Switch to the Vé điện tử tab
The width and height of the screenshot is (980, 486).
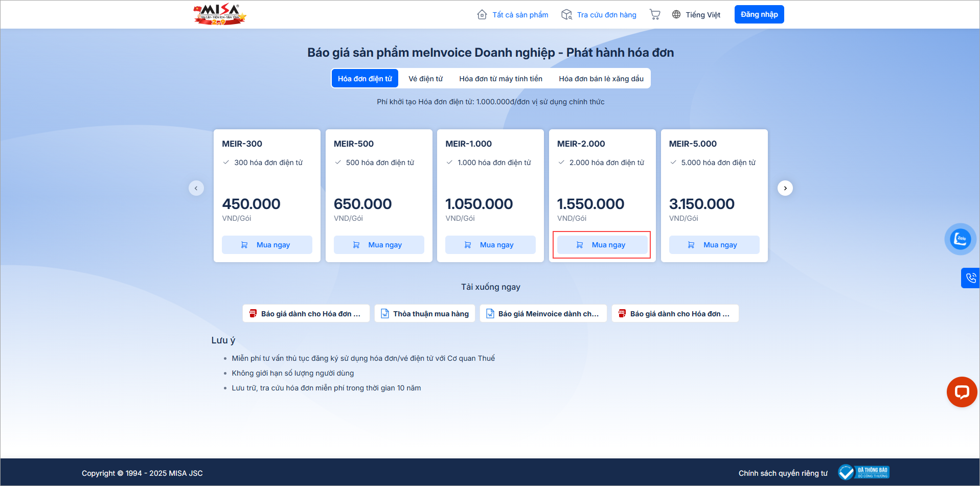[426, 78]
